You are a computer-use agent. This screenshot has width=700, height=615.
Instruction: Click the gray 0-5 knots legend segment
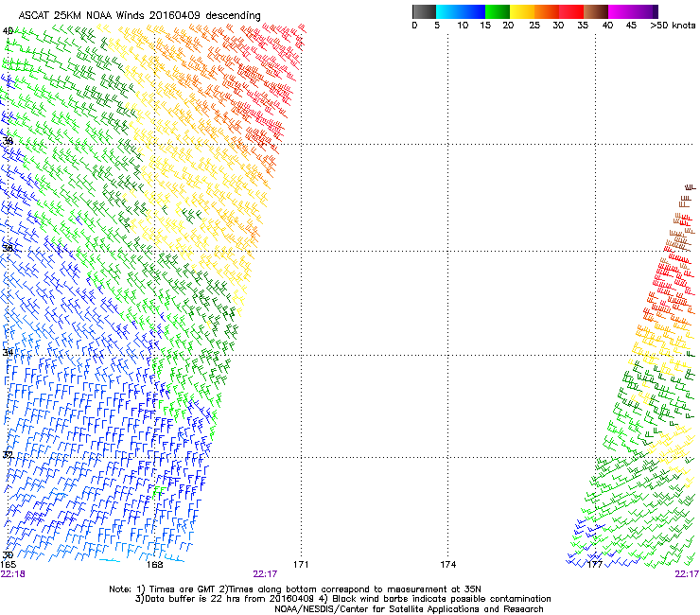[424, 11]
